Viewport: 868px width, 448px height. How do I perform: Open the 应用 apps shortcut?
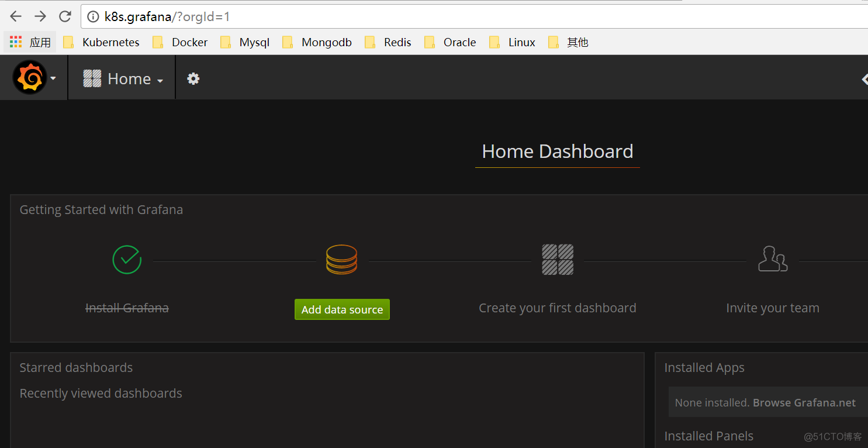(x=30, y=42)
